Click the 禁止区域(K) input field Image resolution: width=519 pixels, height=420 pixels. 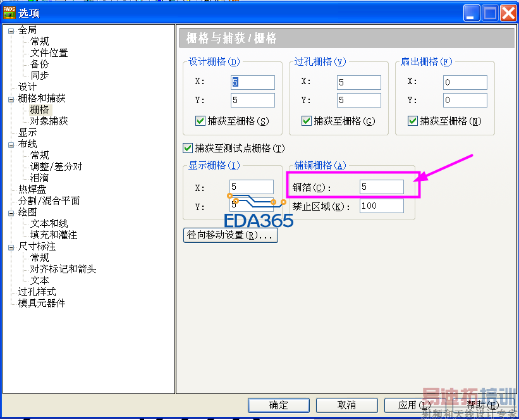pos(382,206)
